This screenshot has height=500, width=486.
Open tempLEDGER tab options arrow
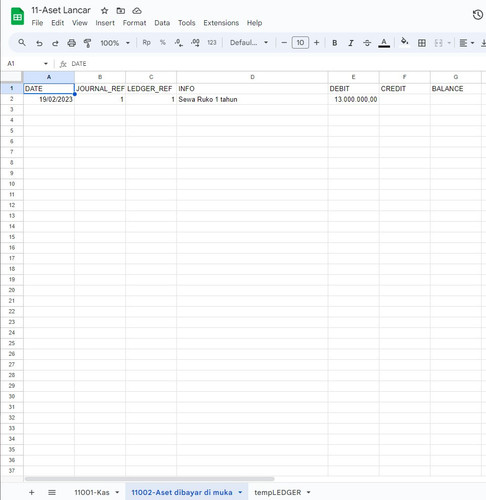pyautogui.click(x=309, y=492)
